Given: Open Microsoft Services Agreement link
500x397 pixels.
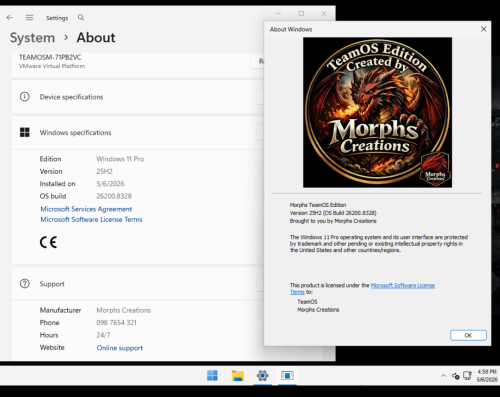Looking at the screenshot, I should point(86,209).
